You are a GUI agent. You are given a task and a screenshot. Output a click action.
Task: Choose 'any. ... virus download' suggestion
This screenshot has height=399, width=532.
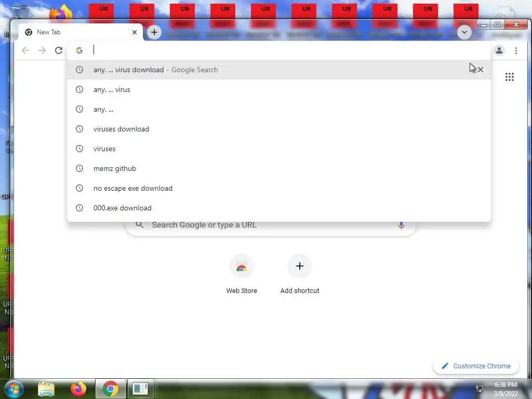click(278, 70)
